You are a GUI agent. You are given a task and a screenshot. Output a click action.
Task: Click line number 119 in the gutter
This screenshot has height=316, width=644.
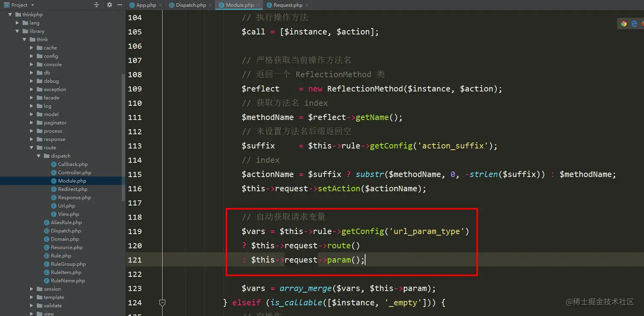coord(135,232)
